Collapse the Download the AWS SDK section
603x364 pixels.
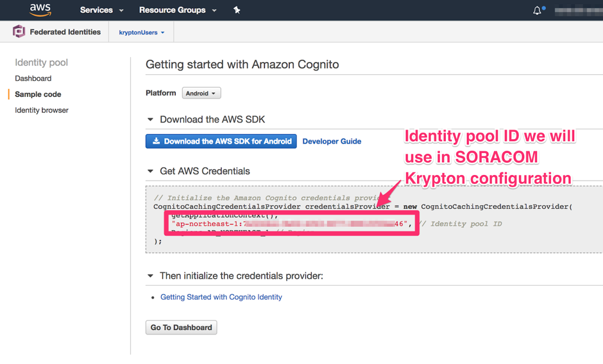(151, 120)
